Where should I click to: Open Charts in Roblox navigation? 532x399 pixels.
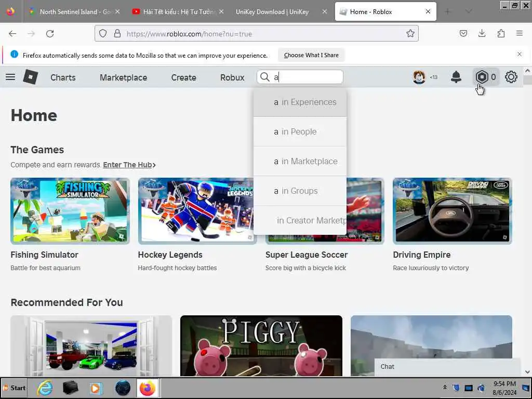[63, 77]
